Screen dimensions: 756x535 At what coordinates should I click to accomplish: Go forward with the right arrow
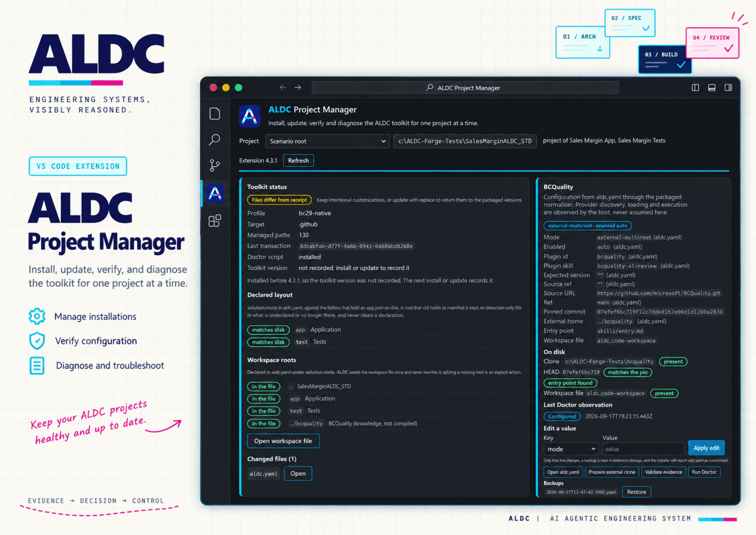(298, 87)
